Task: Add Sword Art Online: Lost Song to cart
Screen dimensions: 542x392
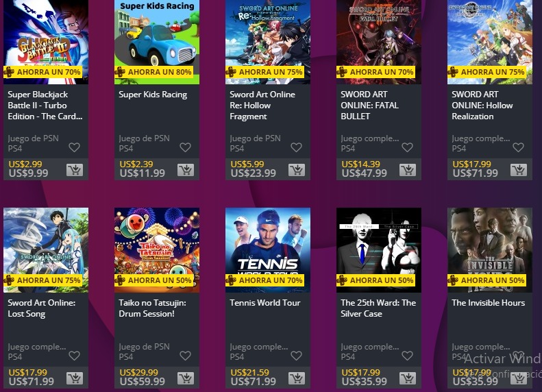Action: [75, 378]
